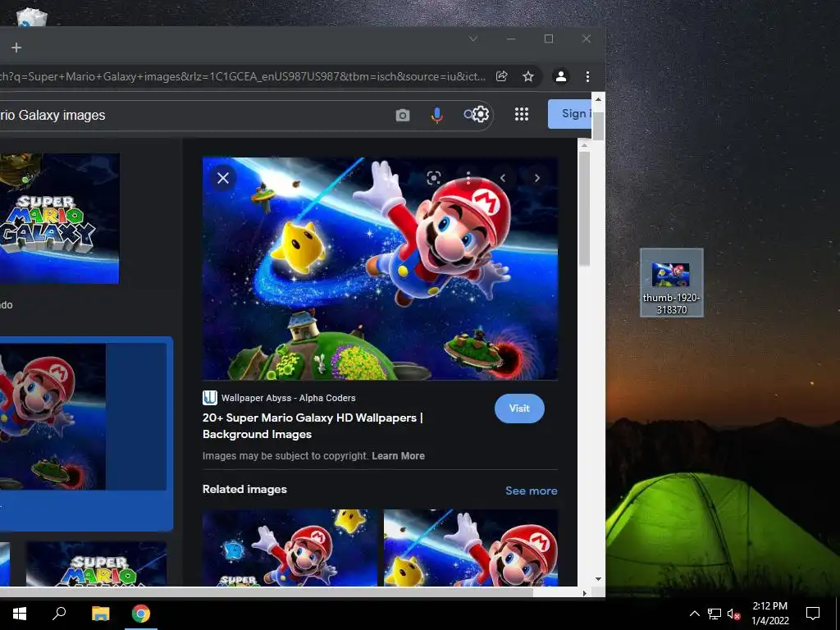
Task: Open File Explorer from the taskbar
Action: pos(100,614)
